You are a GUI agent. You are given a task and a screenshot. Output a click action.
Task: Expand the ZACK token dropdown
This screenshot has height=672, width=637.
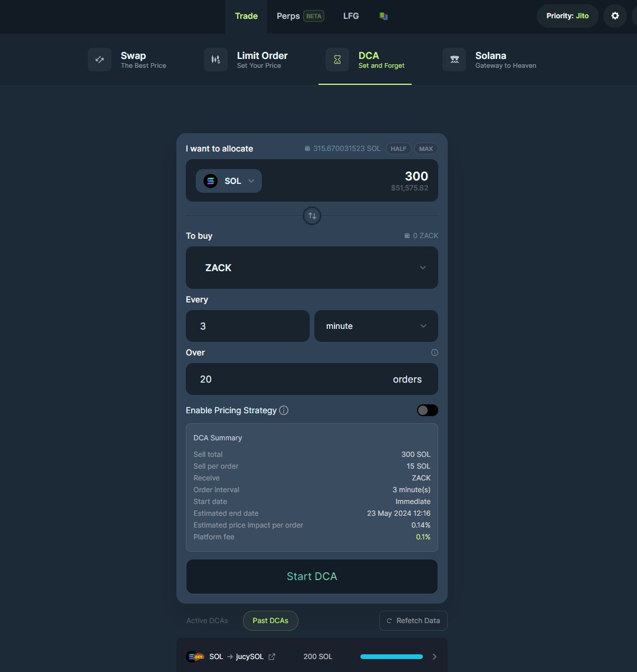coord(312,268)
